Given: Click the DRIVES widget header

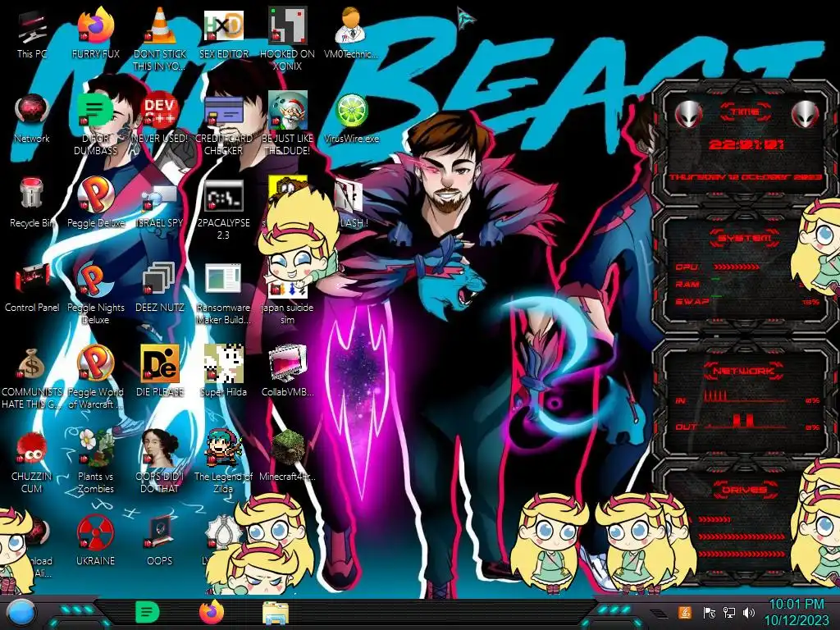Looking at the screenshot, I should pyautogui.click(x=743, y=490).
